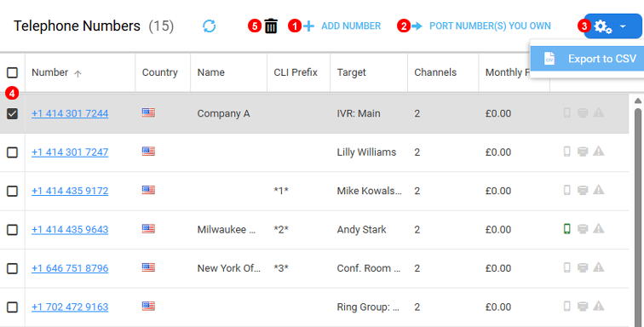Click the Lilly Williams target cell
644x327 pixels.
(366, 152)
